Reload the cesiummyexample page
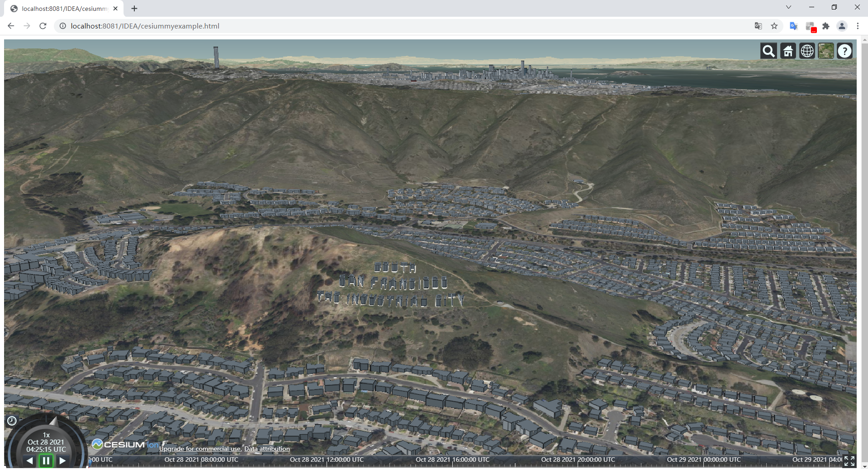This screenshot has width=868, height=469. pos(43,26)
